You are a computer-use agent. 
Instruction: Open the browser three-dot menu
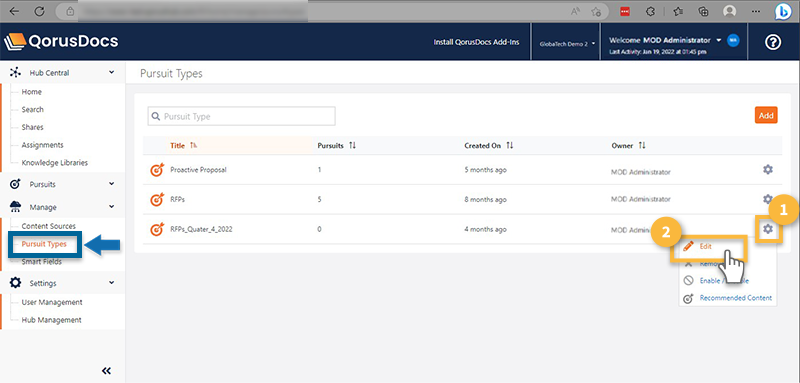756,11
